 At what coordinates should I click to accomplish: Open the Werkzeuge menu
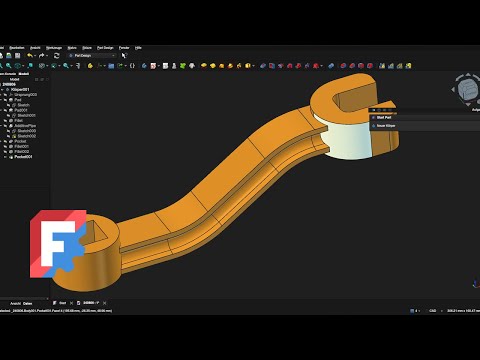coord(54,48)
